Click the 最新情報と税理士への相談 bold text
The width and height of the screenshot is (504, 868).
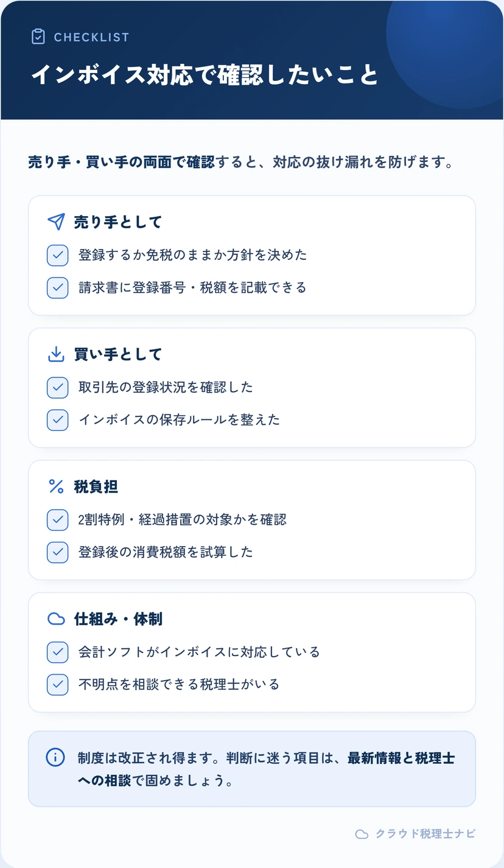coord(266,769)
